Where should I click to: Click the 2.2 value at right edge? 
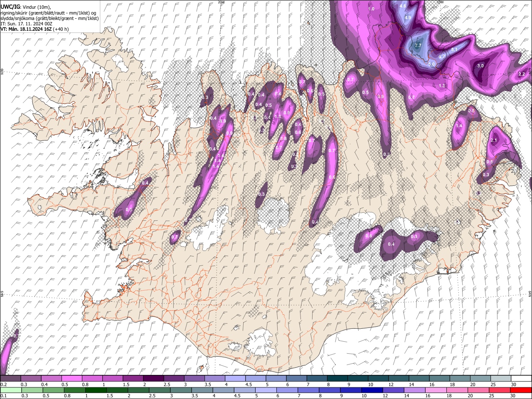[x=522, y=74]
